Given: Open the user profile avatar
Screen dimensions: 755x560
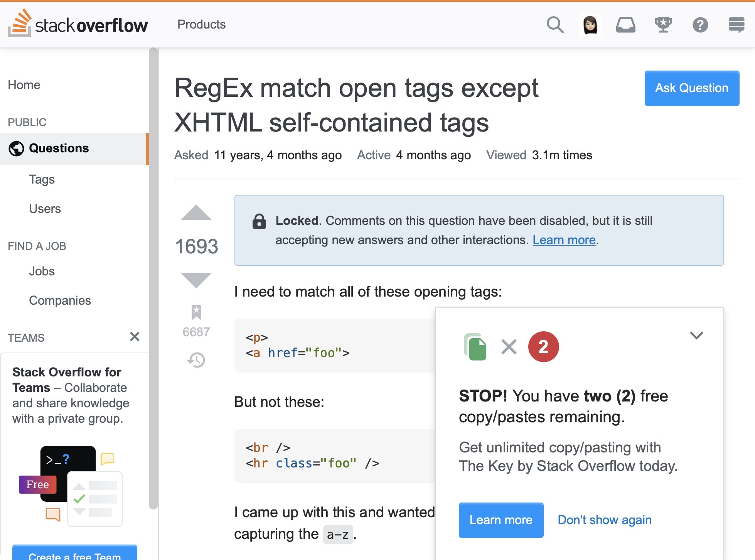Looking at the screenshot, I should [x=590, y=25].
